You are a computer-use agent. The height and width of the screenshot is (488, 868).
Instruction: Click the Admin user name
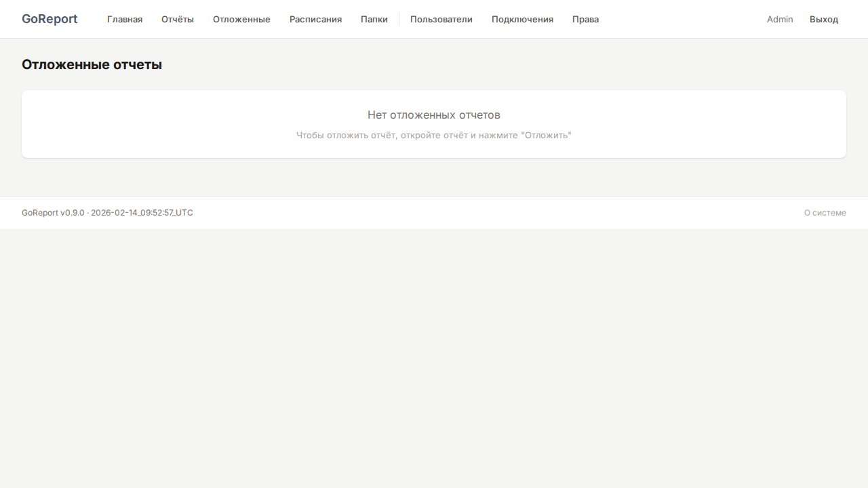780,19
